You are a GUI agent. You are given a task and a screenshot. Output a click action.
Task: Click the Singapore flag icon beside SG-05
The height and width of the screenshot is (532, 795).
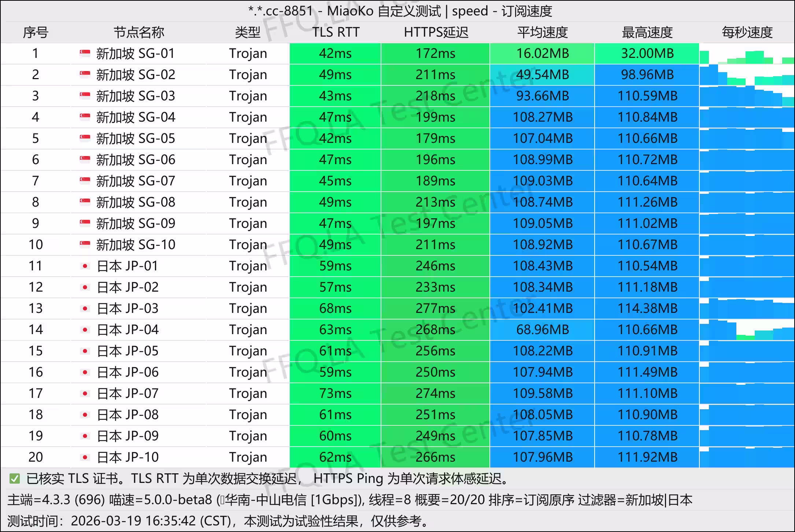[x=84, y=138]
